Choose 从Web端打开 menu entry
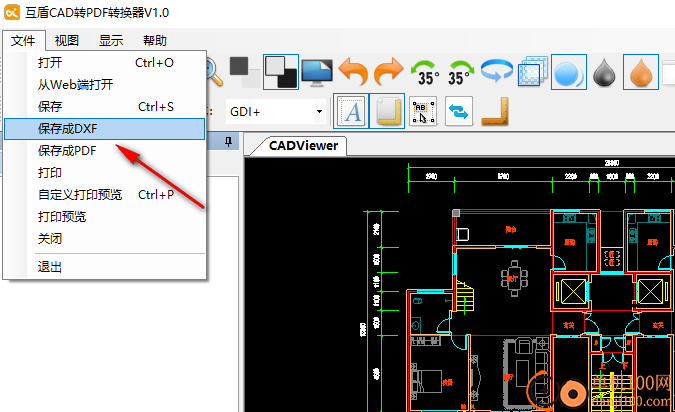The height and width of the screenshot is (412, 675). click(105, 85)
